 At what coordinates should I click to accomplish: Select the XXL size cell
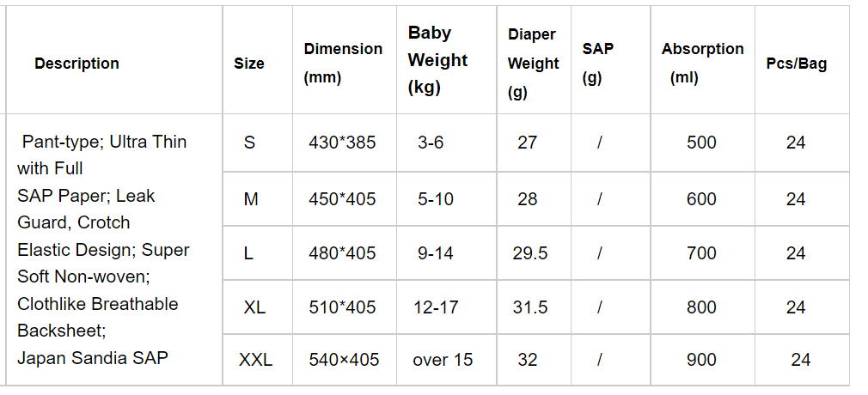point(256,360)
